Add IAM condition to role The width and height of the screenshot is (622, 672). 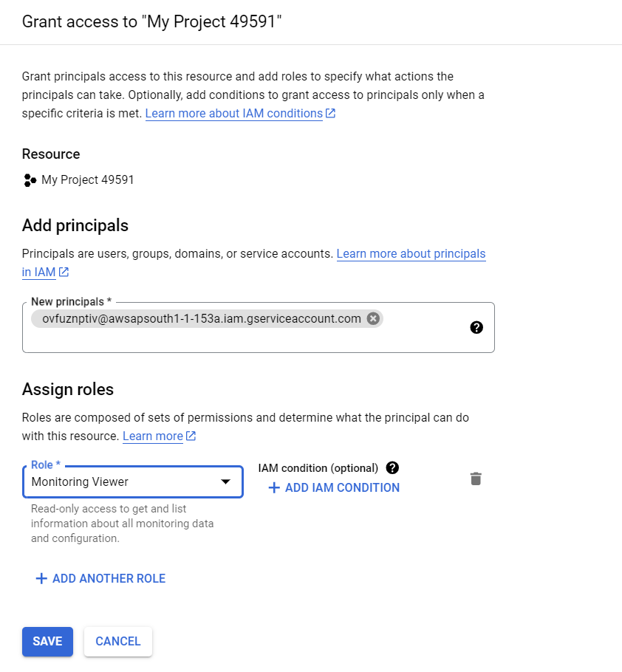334,487
